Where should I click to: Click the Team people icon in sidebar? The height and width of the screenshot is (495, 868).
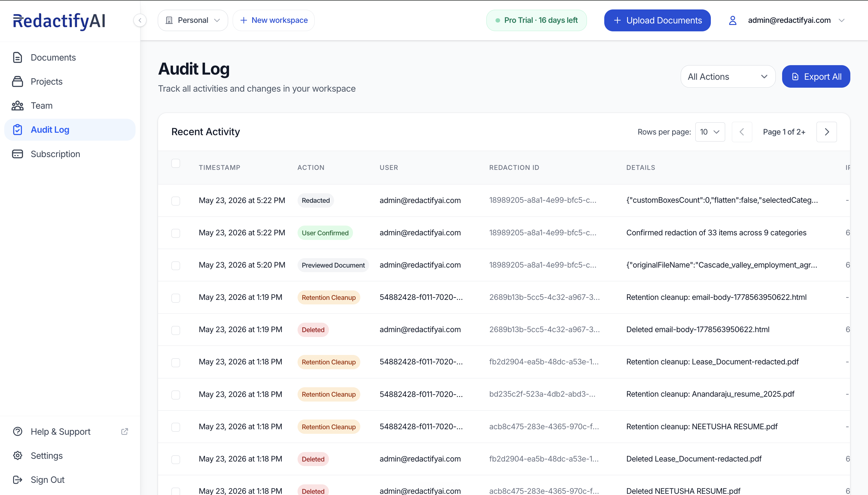pyautogui.click(x=17, y=106)
